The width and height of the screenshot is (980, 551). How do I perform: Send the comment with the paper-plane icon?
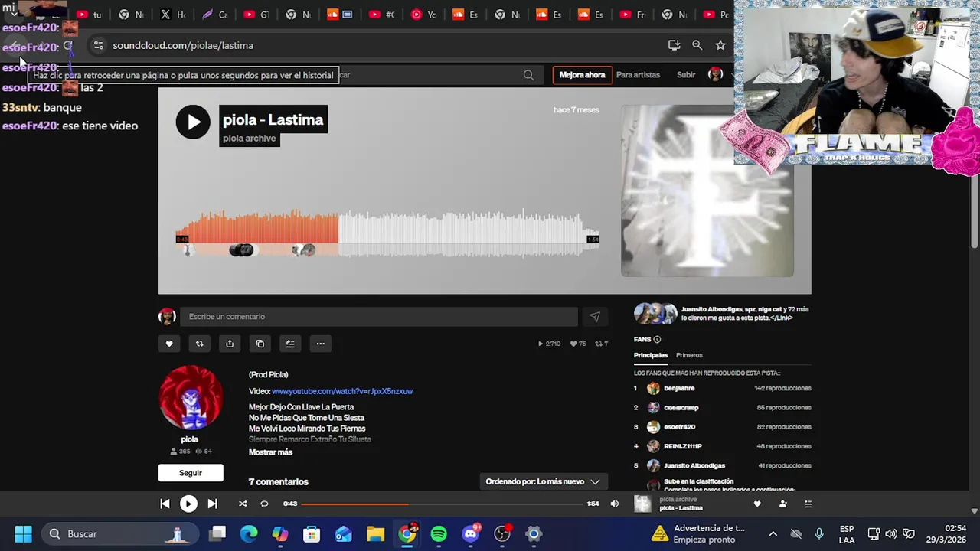pos(595,317)
